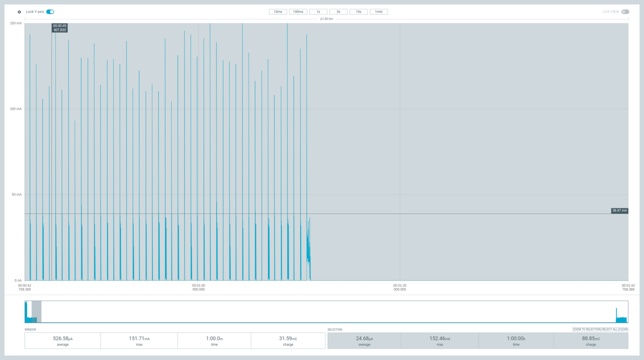
Task: Click the 100 mA y-axis label
Action: click(16, 109)
